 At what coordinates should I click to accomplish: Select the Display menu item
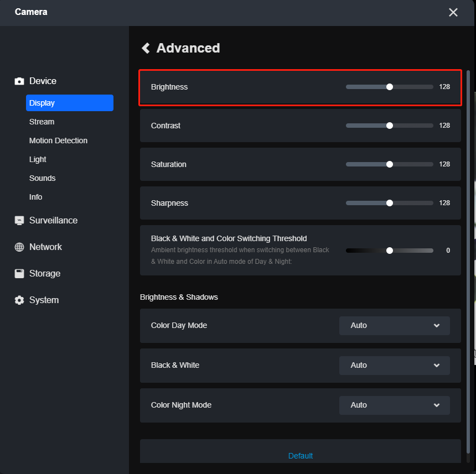(x=69, y=103)
